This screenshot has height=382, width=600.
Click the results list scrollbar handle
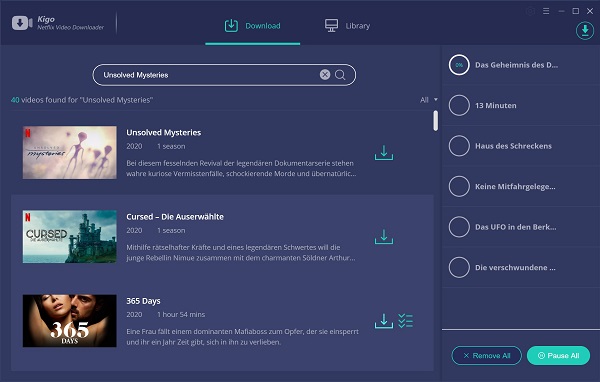435,121
